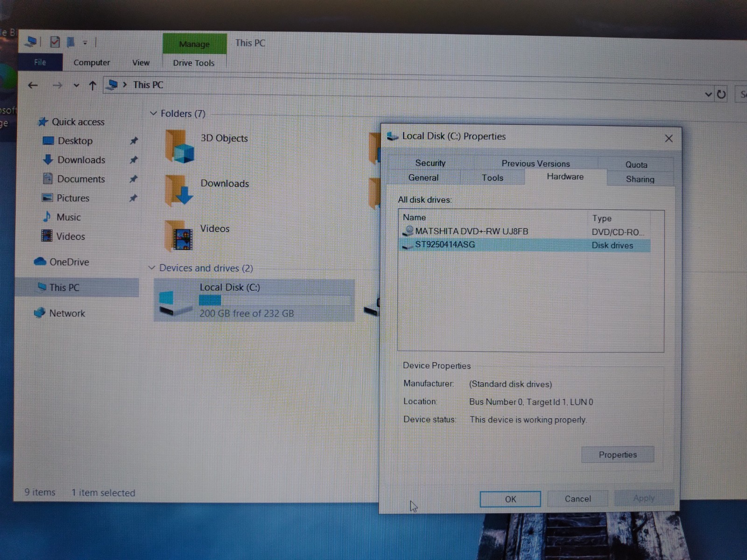Click the Refresh icon beside address bar
747x560 pixels.
pos(721,94)
